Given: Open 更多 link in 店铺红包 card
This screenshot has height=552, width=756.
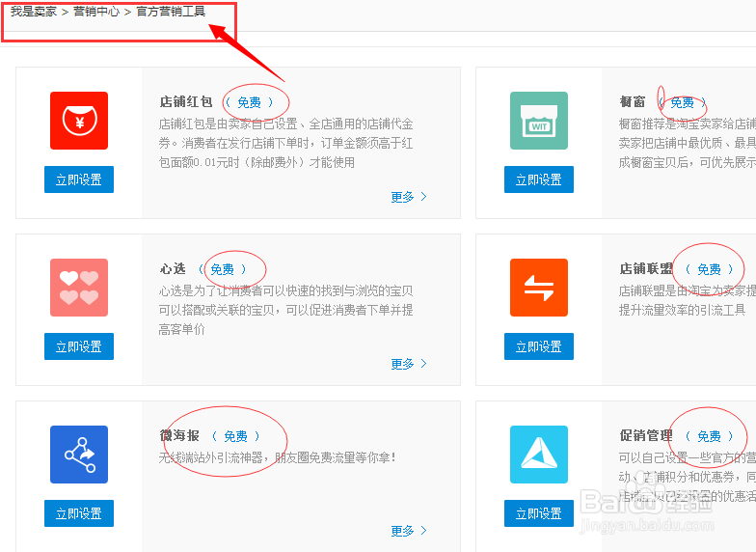Looking at the screenshot, I should point(409,197).
